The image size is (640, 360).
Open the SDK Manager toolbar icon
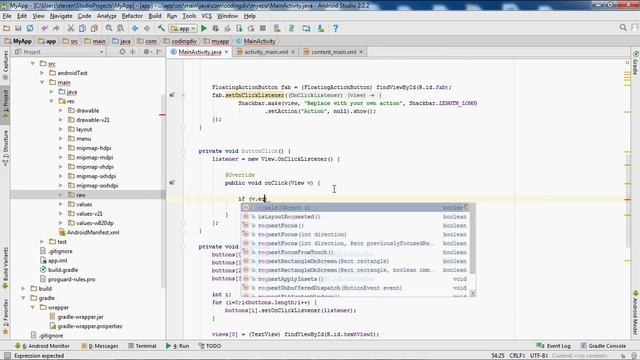(321, 28)
